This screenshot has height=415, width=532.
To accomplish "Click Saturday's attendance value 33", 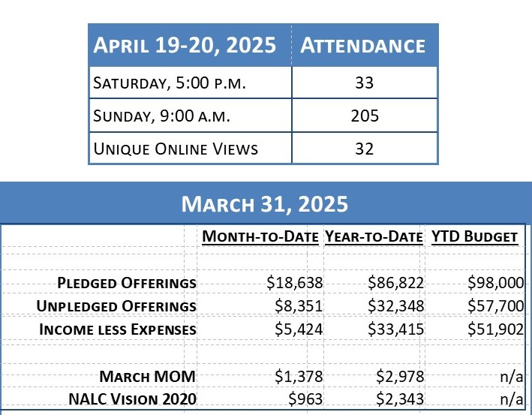I will (364, 83).
